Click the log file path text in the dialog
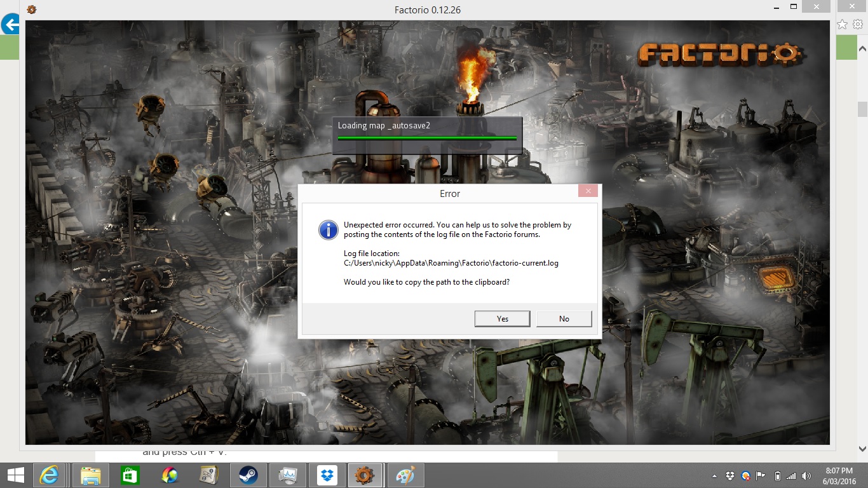868x488 pixels. tap(451, 262)
